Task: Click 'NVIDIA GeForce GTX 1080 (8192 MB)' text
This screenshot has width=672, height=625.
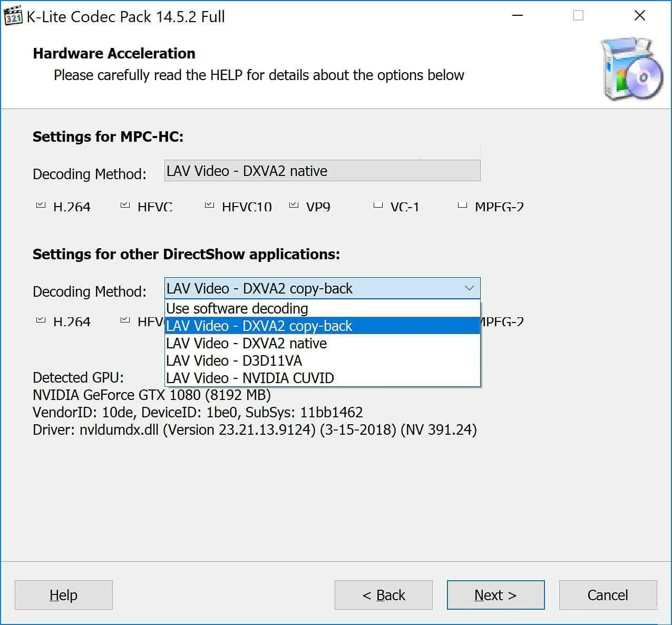Action: pyautogui.click(x=152, y=395)
